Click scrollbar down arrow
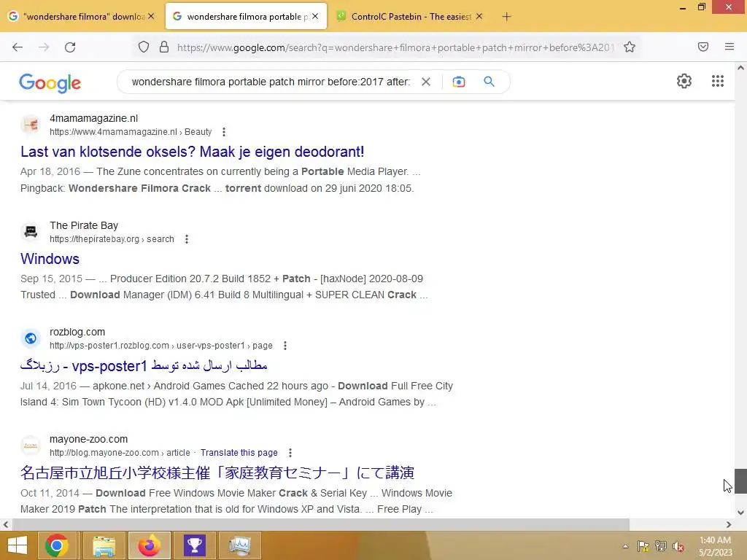 741,513
